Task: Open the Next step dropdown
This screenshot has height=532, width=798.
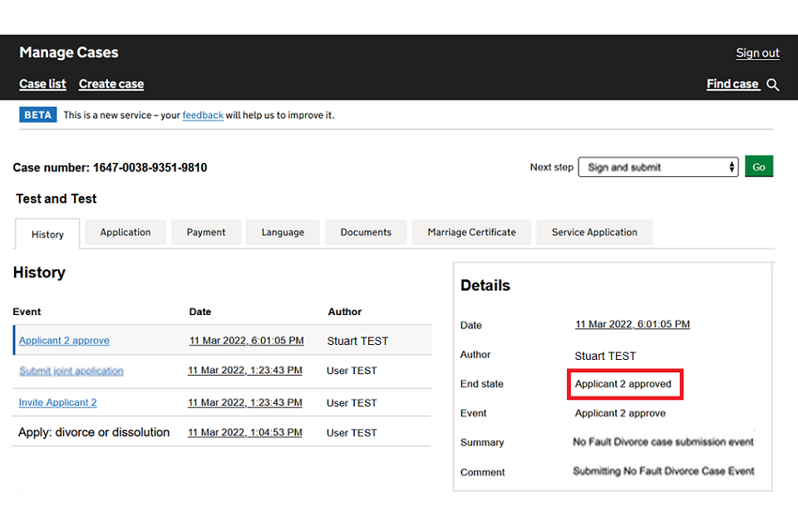Action: 658,167
